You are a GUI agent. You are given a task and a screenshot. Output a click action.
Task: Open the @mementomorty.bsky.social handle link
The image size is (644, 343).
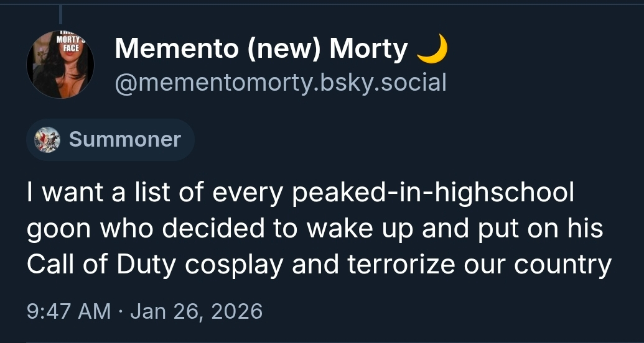click(280, 82)
